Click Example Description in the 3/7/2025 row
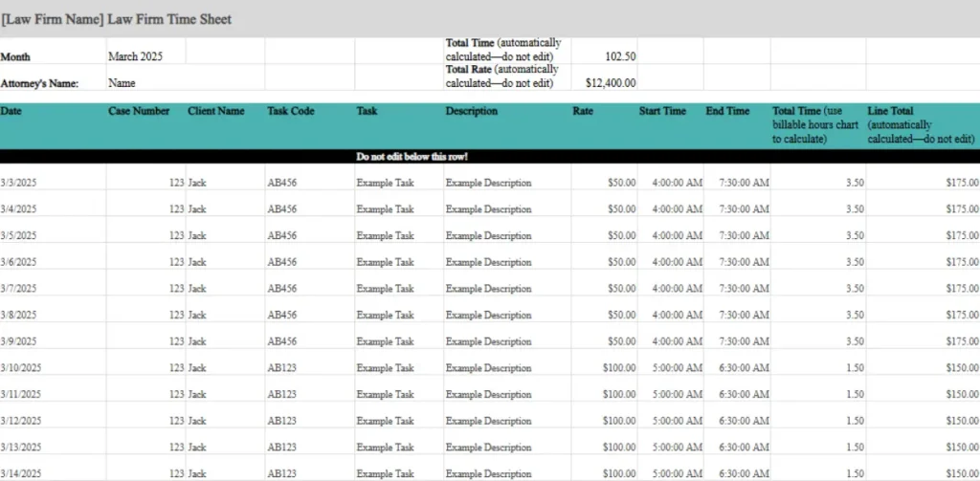Screen dimensions: 980x481 point(489,289)
